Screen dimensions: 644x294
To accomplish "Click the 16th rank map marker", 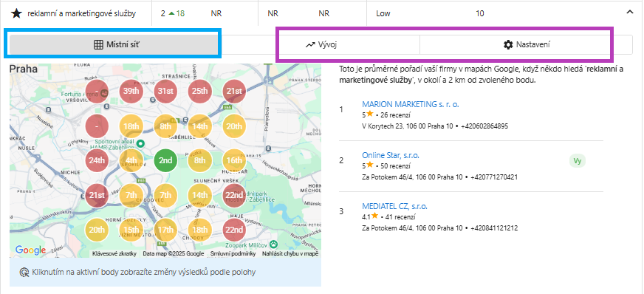I will coord(234,160).
